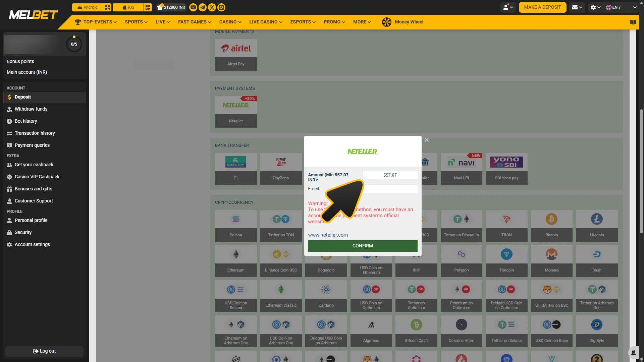Click the page vertical scrollbar

click(x=641, y=171)
